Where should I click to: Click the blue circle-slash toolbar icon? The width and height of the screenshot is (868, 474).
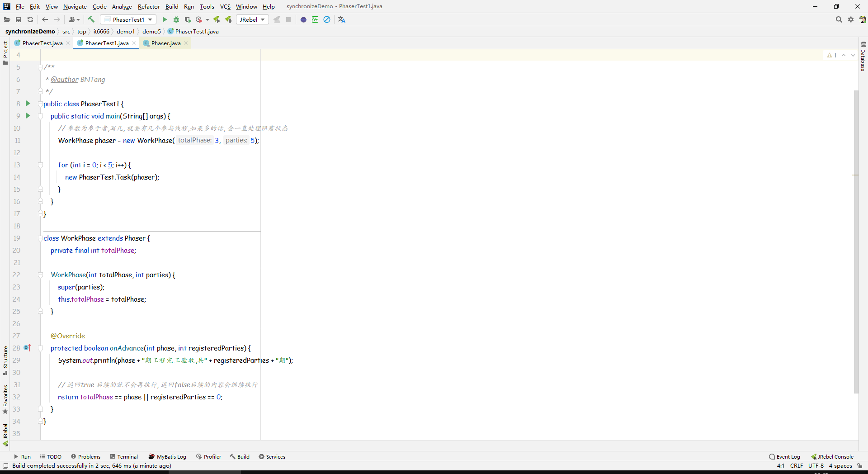click(327, 19)
